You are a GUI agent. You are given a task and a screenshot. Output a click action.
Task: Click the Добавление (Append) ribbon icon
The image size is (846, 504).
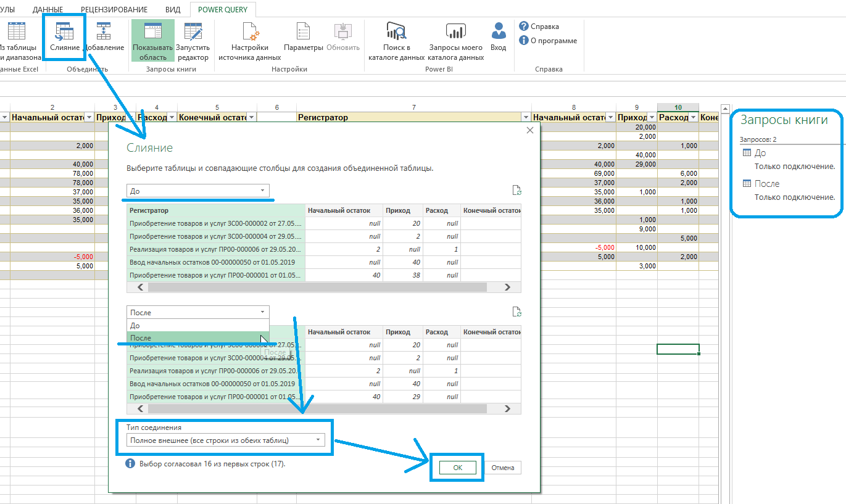pos(103,37)
